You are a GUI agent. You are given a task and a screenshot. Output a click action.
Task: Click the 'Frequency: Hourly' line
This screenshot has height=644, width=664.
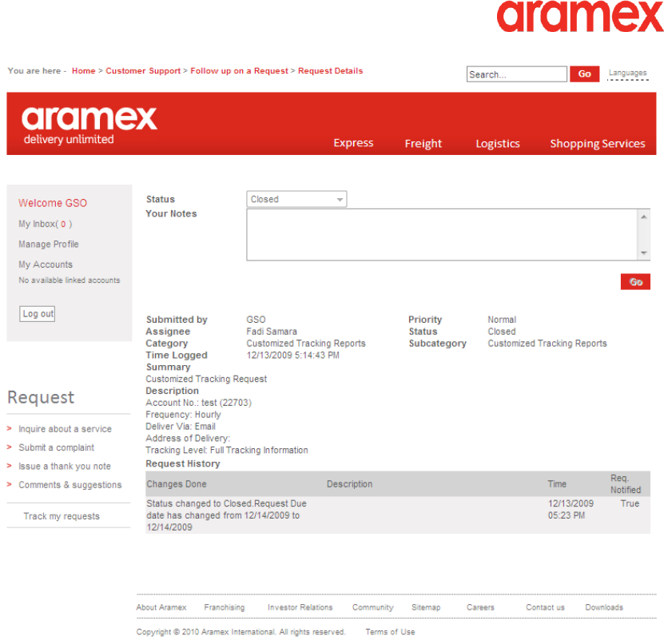tap(183, 415)
